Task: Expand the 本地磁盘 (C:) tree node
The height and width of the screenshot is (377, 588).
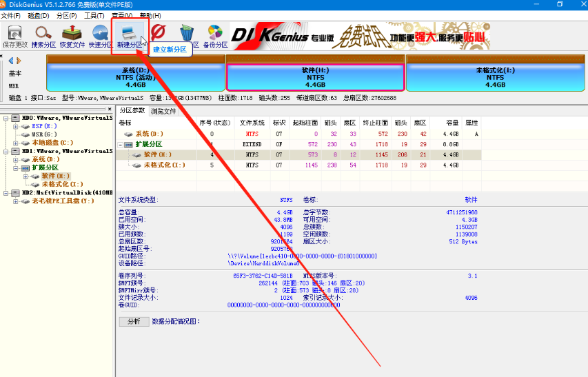Action: tap(15, 143)
